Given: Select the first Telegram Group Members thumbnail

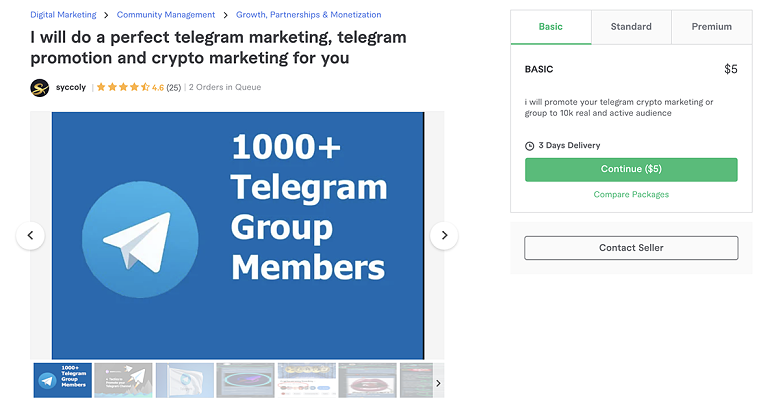Looking at the screenshot, I should click(63, 380).
